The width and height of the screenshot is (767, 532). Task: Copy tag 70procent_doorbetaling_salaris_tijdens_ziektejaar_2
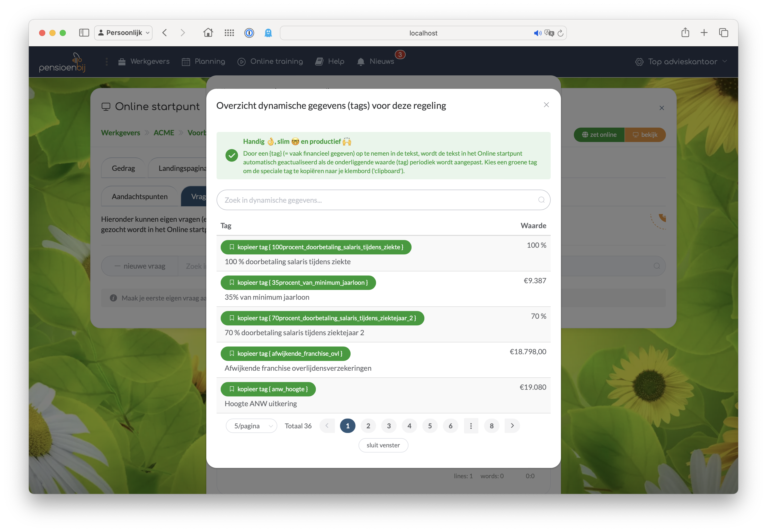(322, 318)
